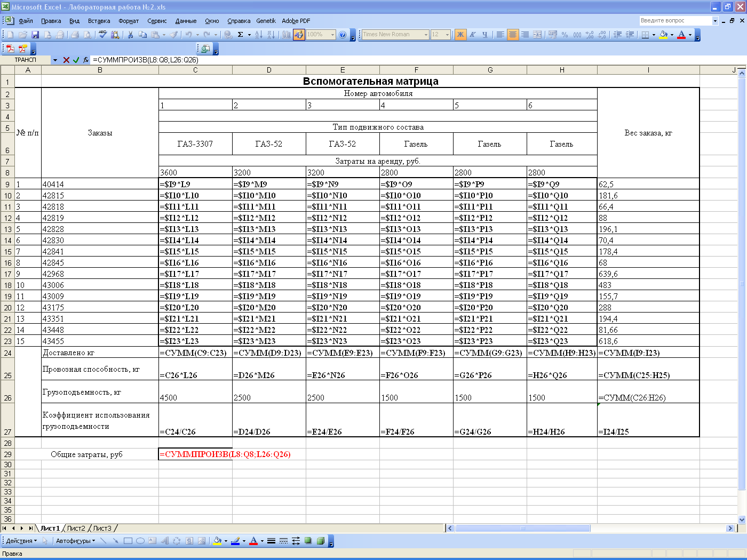Open the Undo history dropdown arrow
This screenshot has width=747, height=560.
(197, 35)
